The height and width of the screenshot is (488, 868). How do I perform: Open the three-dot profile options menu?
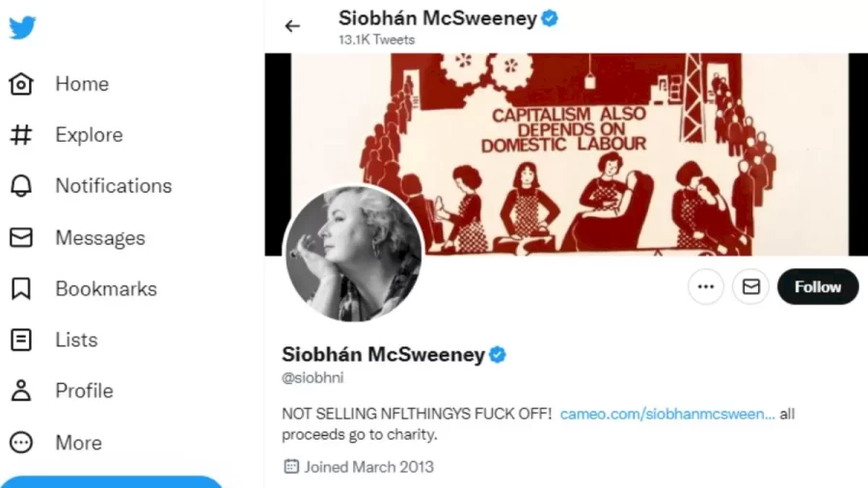coord(706,286)
